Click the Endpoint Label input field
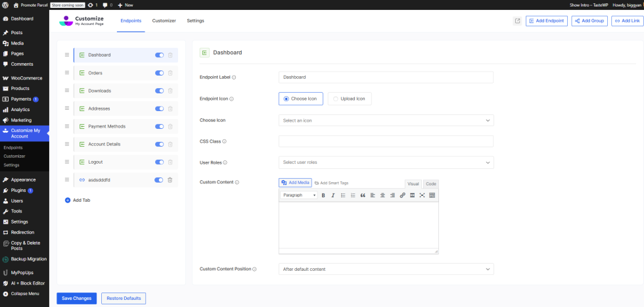 coord(386,78)
